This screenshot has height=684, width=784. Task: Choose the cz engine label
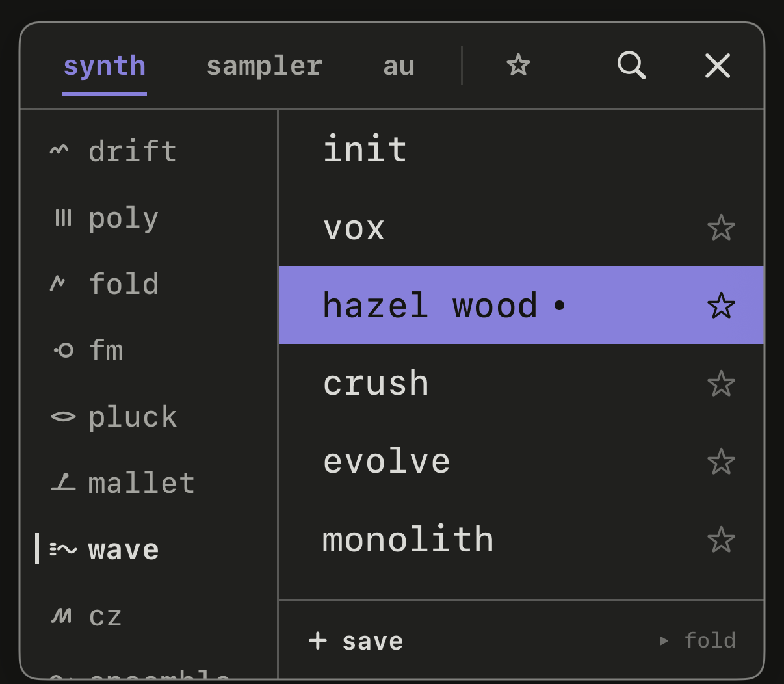[x=105, y=616]
